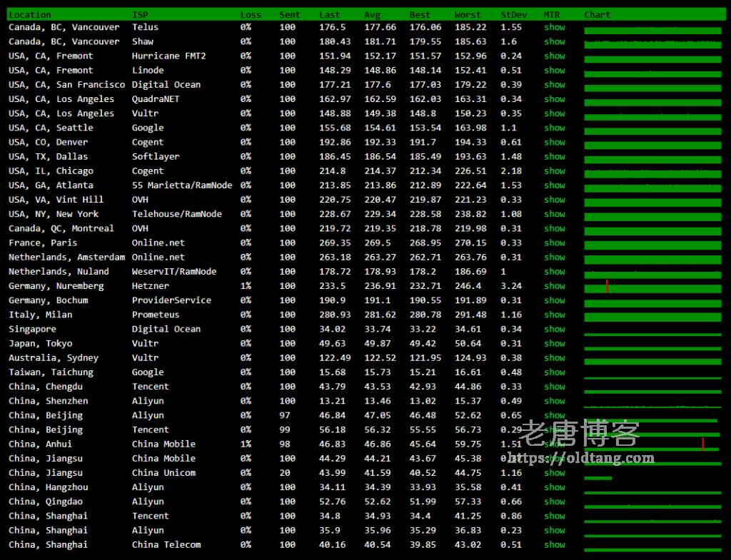
Task: Select 'China, Anhui' location text
Action: (x=41, y=444)
